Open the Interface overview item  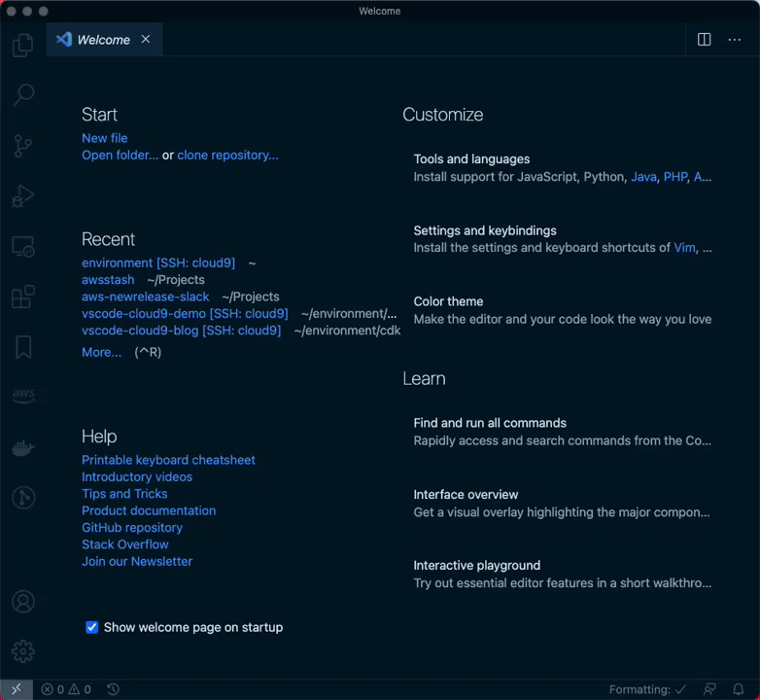[563, 504]
